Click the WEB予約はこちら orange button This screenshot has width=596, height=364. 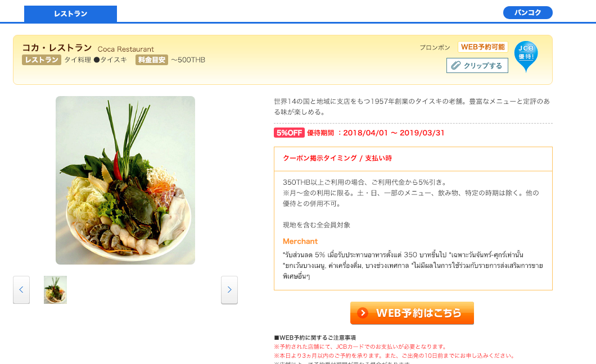[x=412, y=313]
